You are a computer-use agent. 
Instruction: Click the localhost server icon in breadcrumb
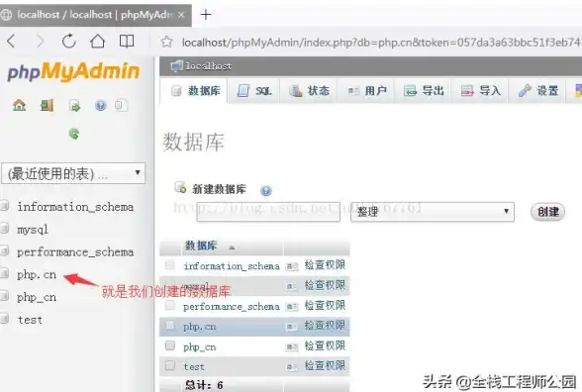(177, 66)
